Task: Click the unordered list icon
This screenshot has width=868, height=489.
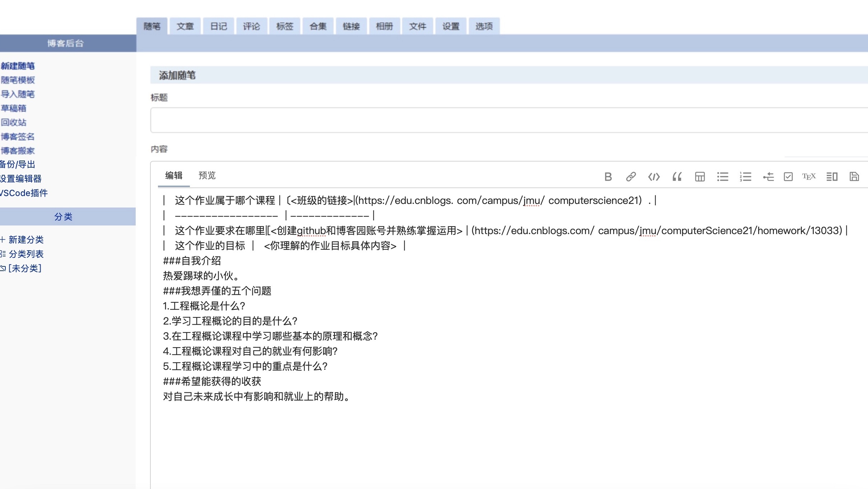Action: point(723,177)
